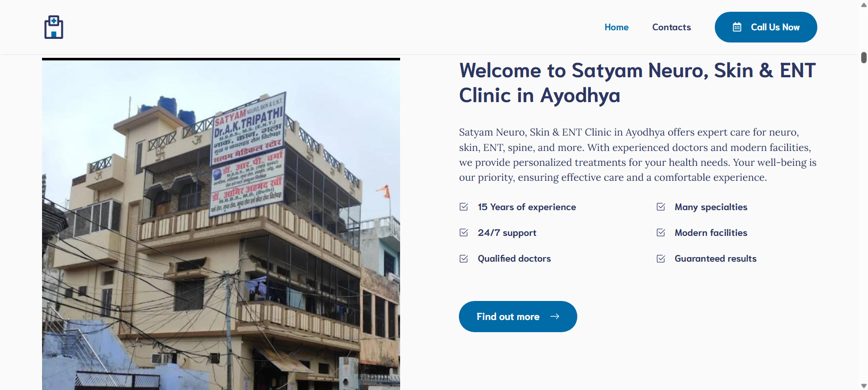The image size is (868, 390).
Task: Click the arrow icon in Find out more
Action: [x=555, y=316]
